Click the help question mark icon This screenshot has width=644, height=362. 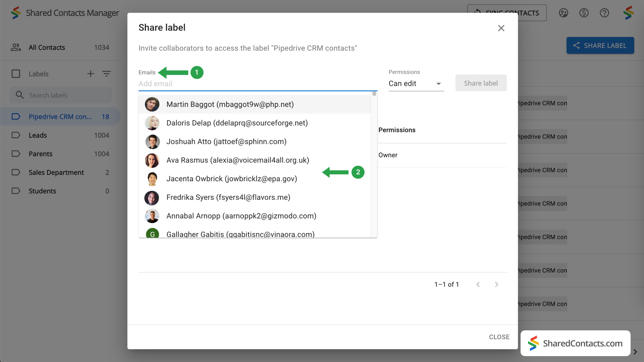(604, 13)
